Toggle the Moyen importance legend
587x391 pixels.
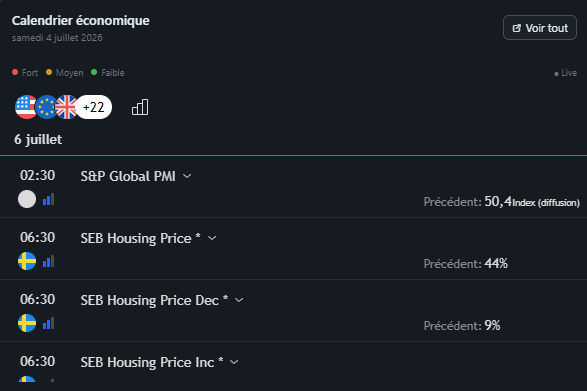[64, 73]
